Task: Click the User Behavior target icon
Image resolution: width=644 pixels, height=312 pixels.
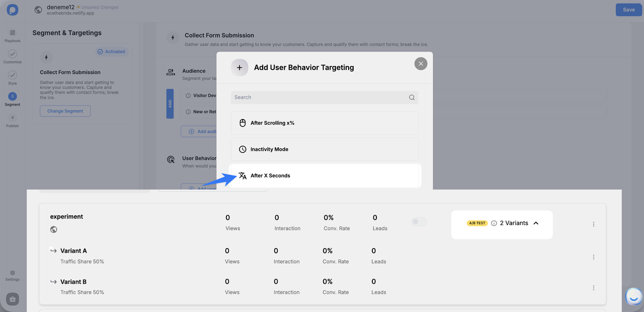Action: tap(171, 159)
